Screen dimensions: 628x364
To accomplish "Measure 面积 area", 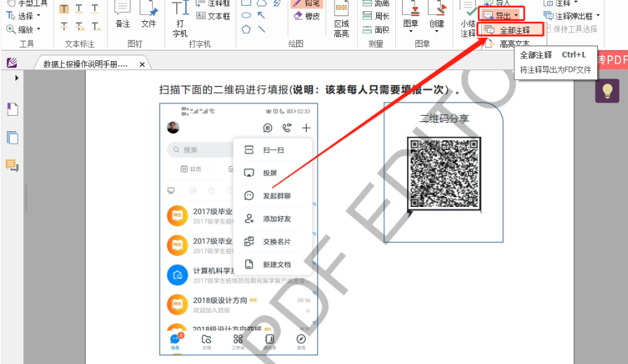I will tap(375, 29).
